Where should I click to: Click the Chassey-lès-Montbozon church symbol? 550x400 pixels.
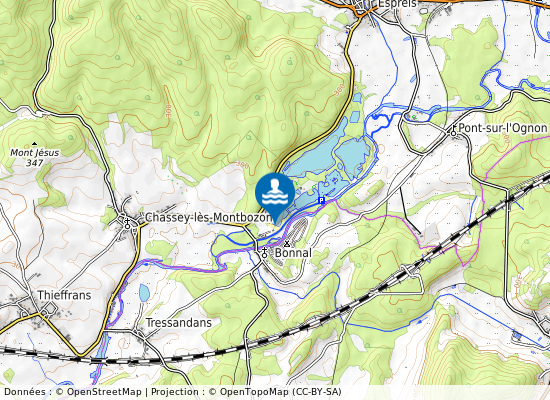[127, 223]
